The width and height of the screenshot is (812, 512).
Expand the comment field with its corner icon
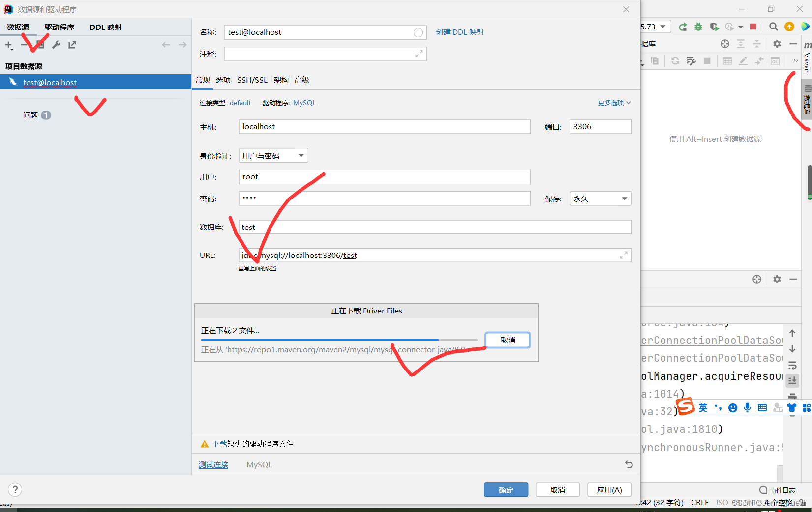point(419,54)
